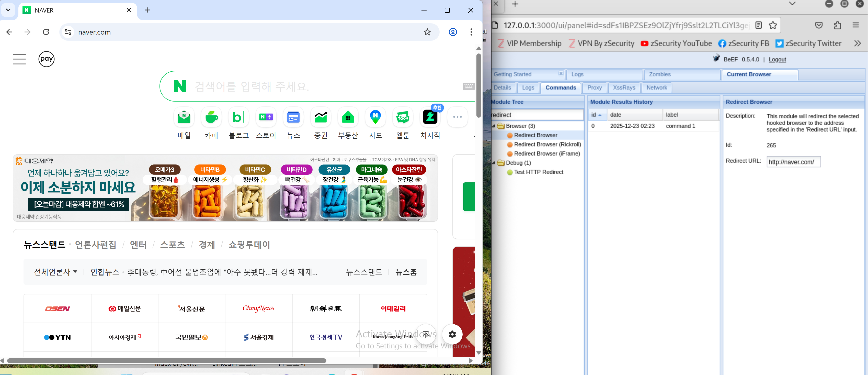Open Naver hamburger menu
Viewport: 868px width, 375px height.
pyautogui.click(x=19, y=59)
